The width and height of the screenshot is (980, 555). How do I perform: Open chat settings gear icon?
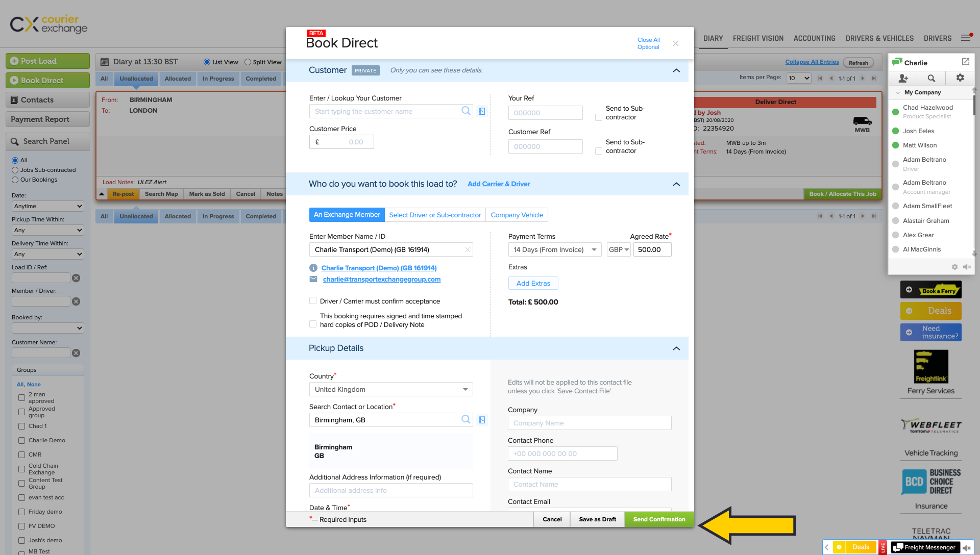coord(960,78)
